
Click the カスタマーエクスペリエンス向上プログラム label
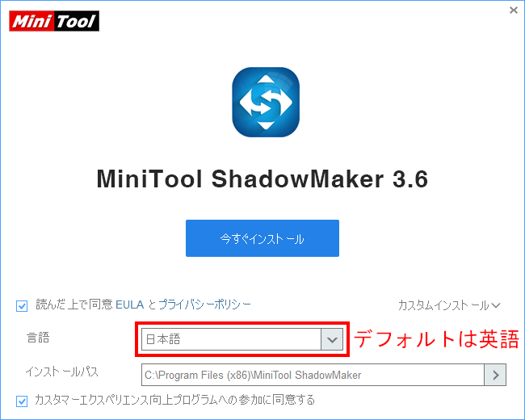pyautogui.click(x=174, y=400)
